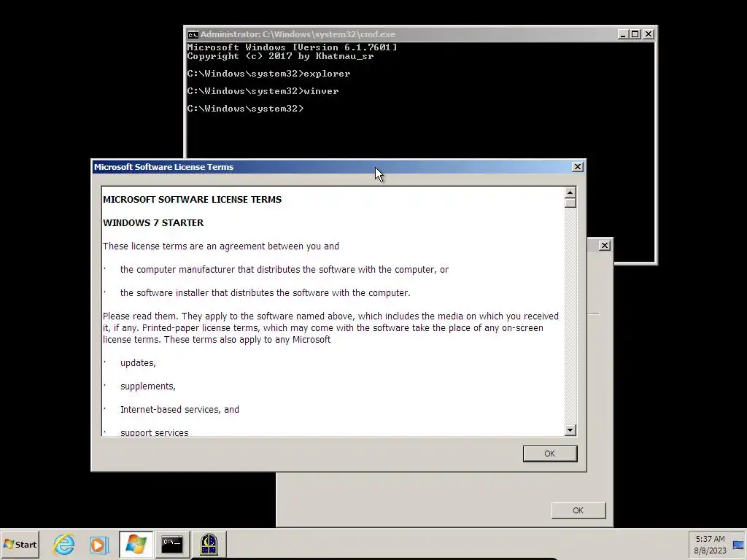Click the system tray network monitor icon

pos(738,545)
